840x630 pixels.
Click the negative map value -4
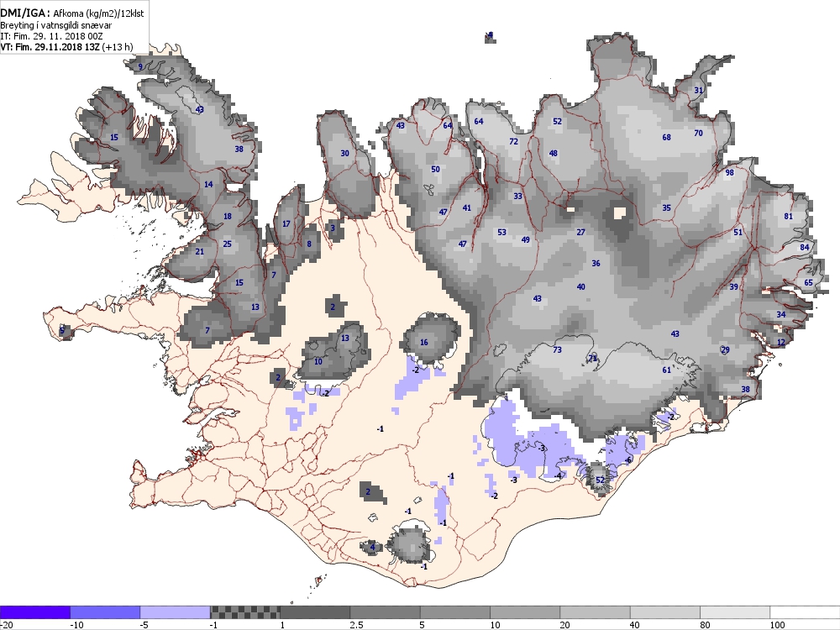point(557,475)
